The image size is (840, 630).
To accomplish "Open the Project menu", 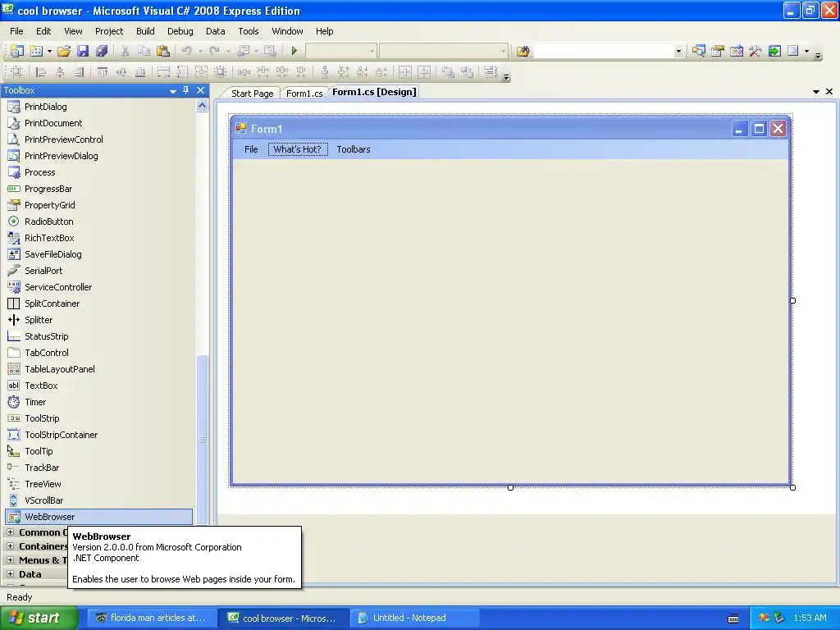I will (109, 31).
